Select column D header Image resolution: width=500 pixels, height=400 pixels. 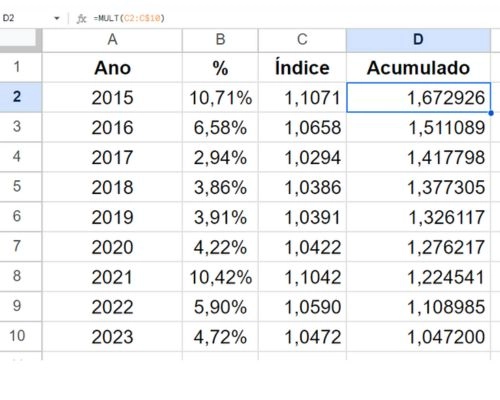click(418, 40)
